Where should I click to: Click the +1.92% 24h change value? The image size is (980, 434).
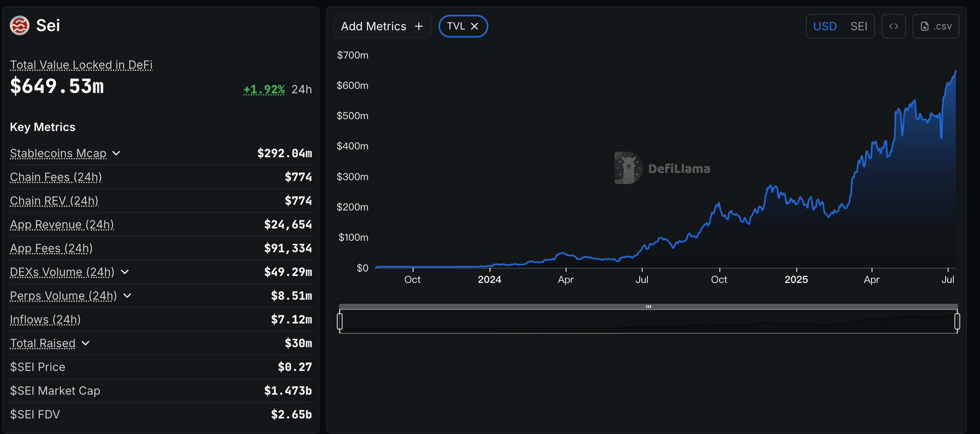coord(264,89)
